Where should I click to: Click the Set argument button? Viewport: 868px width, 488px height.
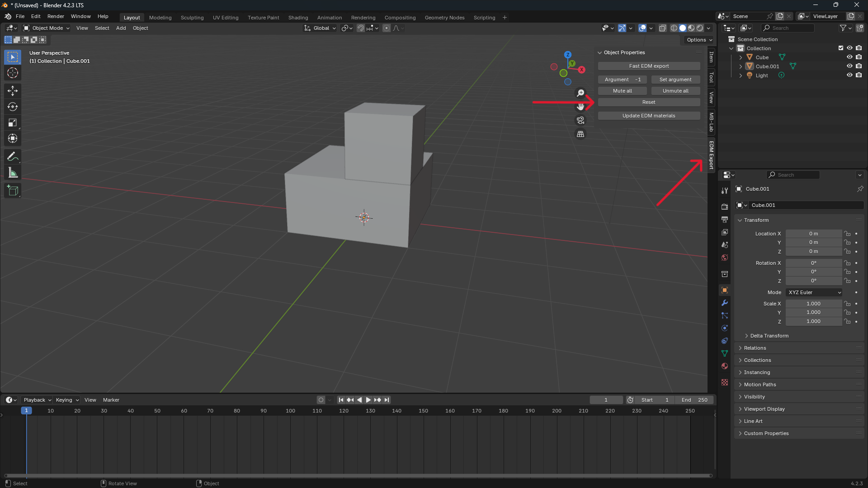675,80
